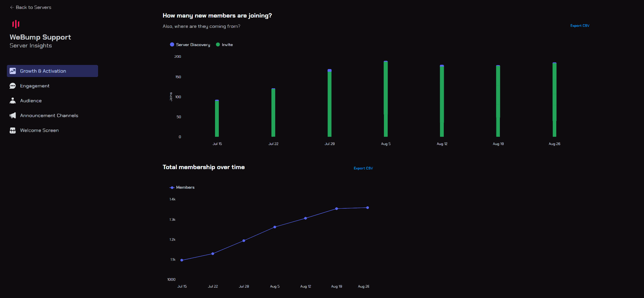Click the Jul 22 membership data point
Image resolution: width=644 pixels, height=298 pixels.
pos(213,254)
